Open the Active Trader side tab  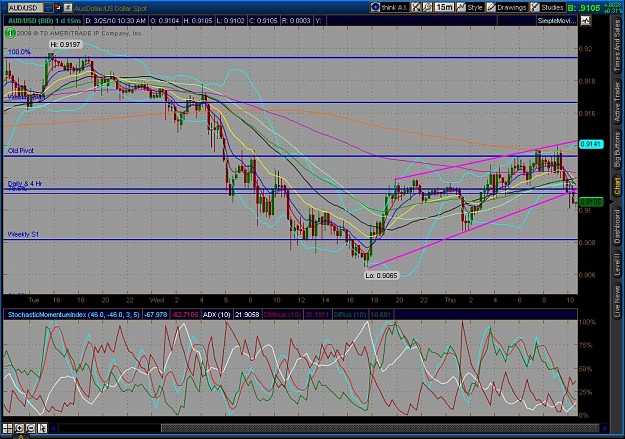617,101
